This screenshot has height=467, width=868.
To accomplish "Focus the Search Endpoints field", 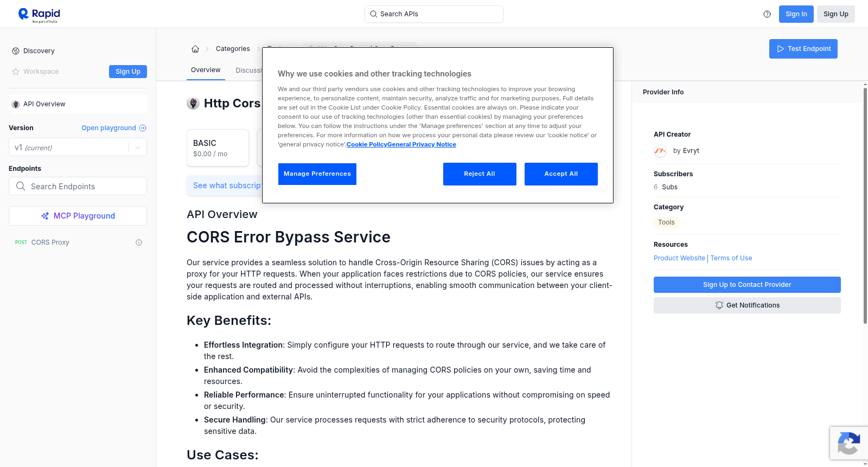I will (78, 186).
